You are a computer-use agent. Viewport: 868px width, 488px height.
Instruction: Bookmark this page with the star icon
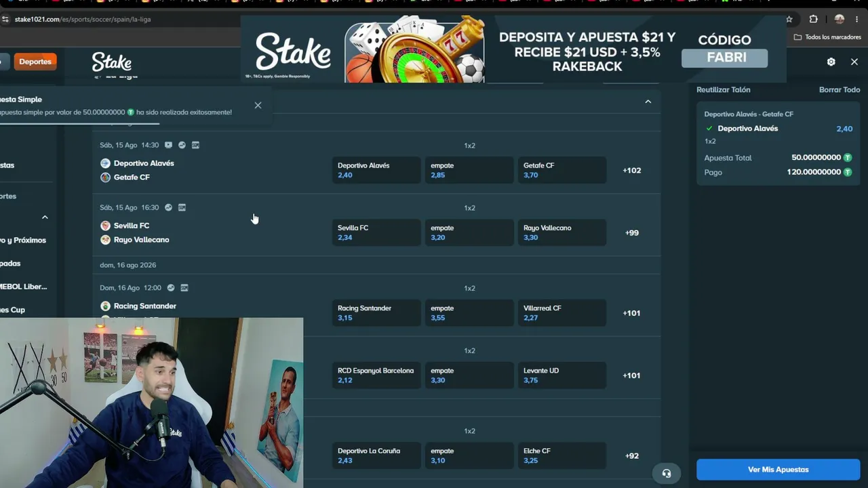point(789,19)
